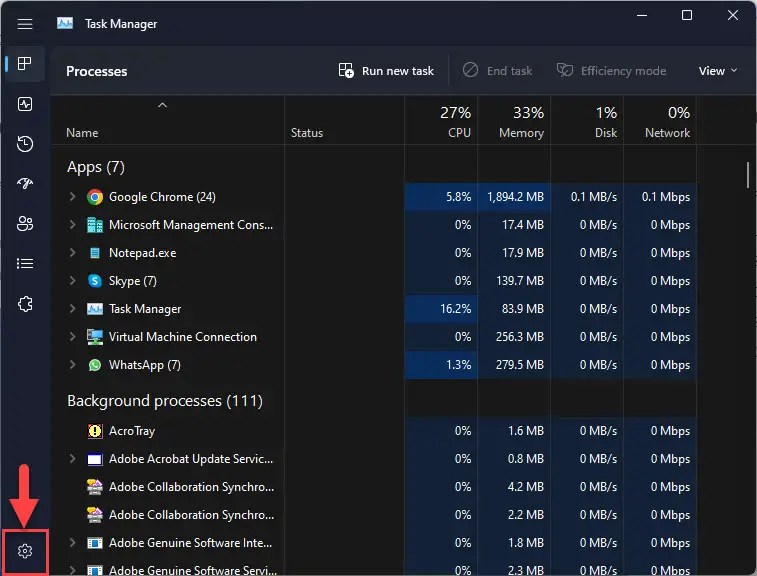Click the Adobe Genuine Software Integrity icon
The height and width of the screenshot is (576, 757).
click(x=95, y=543)
